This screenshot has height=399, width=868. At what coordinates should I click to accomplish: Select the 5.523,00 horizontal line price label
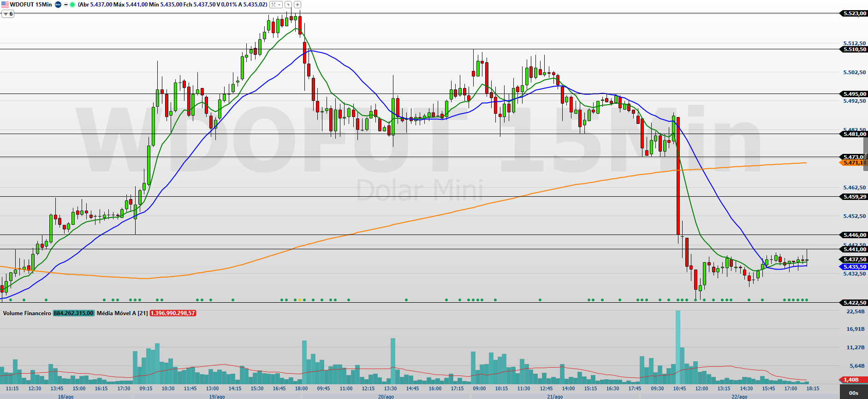point(854,13)
